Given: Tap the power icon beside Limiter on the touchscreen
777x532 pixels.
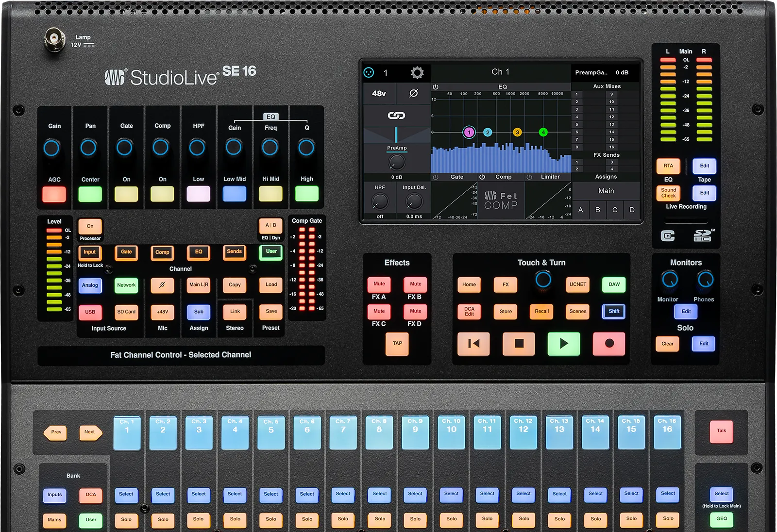Looking at the screenshot, I should pos(529,177).
